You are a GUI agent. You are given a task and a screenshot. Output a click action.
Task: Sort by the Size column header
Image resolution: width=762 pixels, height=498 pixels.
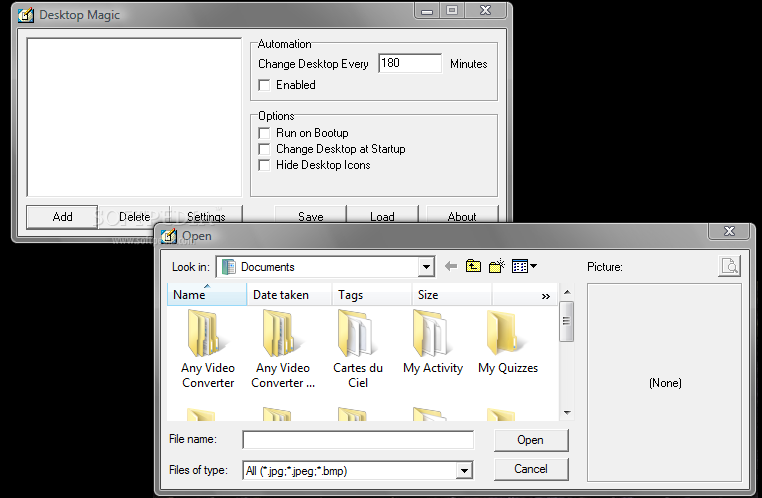point(451,294)
